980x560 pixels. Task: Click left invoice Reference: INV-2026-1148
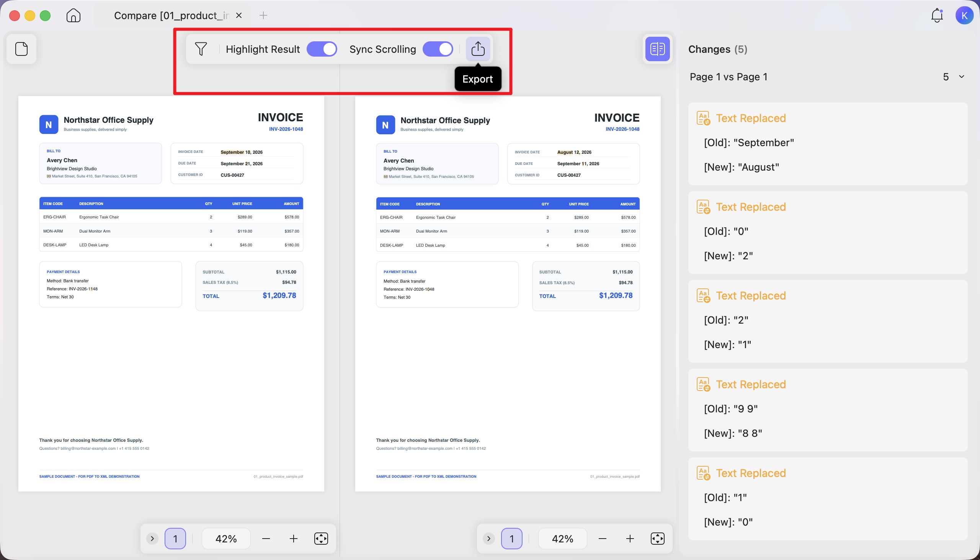tap(72, 289)
